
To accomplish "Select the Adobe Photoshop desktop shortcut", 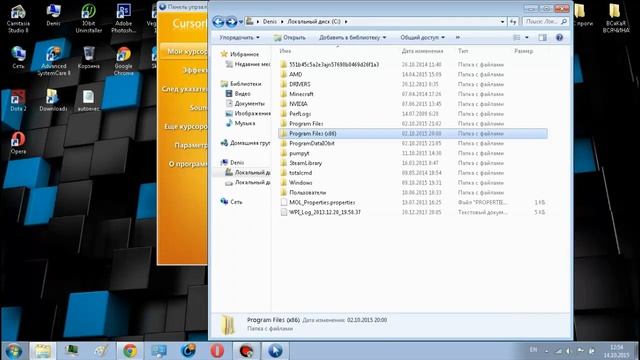I will coord(124,19).
